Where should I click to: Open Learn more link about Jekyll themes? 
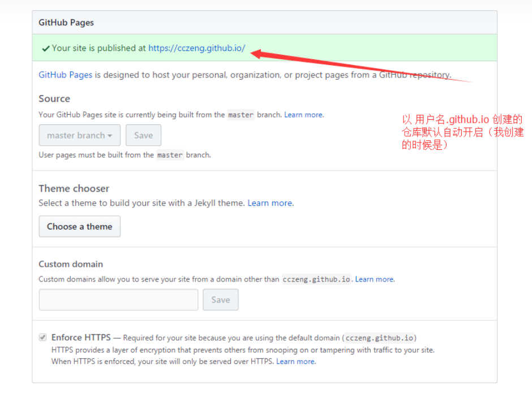tap(270, 203)
